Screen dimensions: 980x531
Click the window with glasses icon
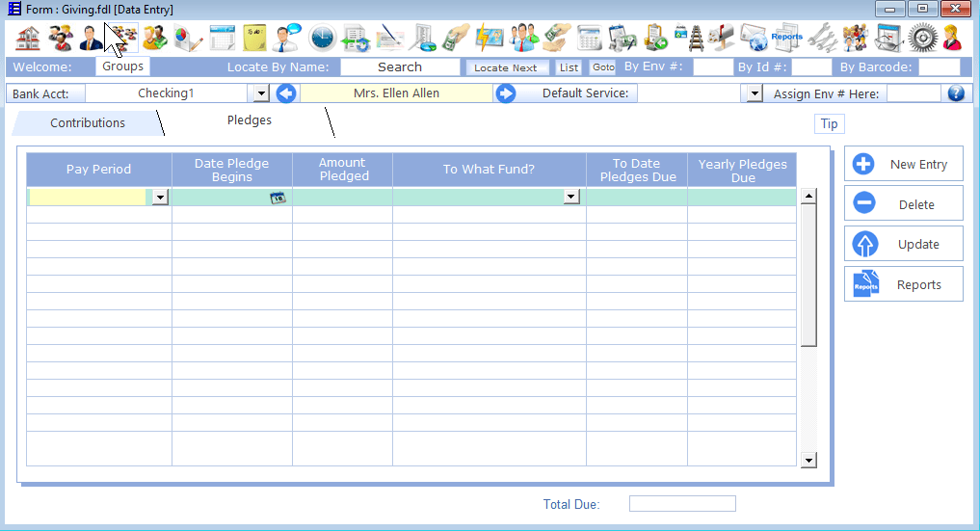(889, 39)
